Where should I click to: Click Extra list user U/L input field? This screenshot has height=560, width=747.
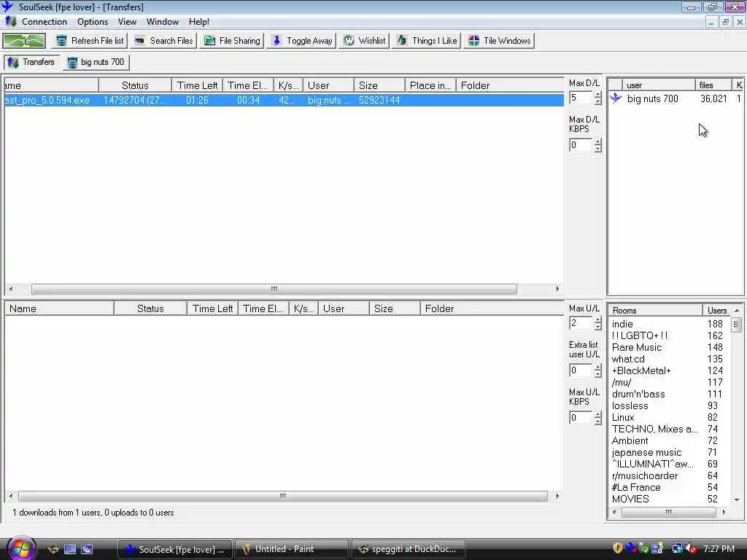[x=581, y=370]
